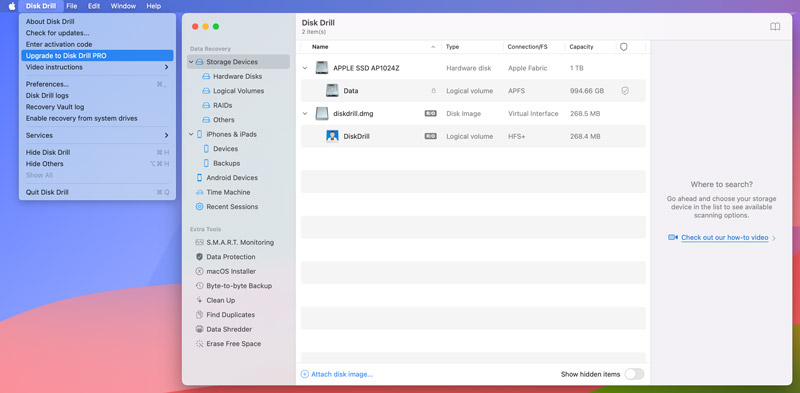Click the Capacity column header
800x393 pixels.
coord(582,47)
